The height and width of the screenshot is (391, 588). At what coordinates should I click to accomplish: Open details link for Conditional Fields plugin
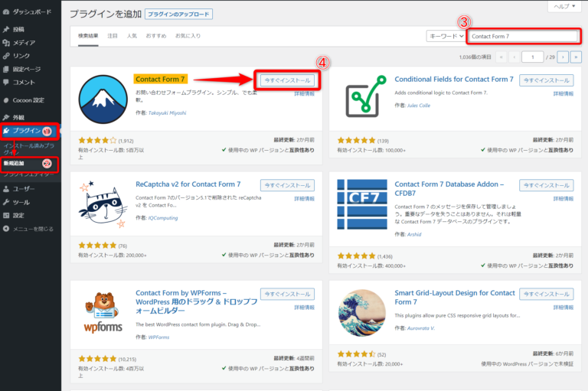click(x=563, y=93)
